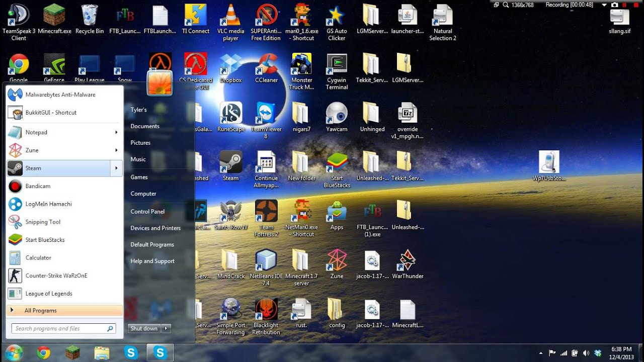Open Simple Port Forwarding shortcut
The height and width of the screenshot is (362, 644).
point(231,316)
